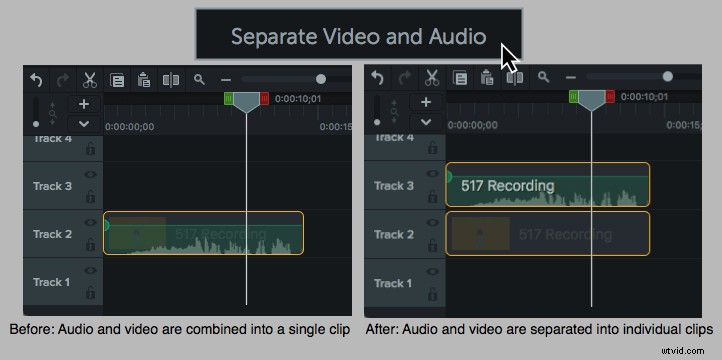722x360 pixels.
Task: Redo in the After timeline toolbar
Action: 404,78
